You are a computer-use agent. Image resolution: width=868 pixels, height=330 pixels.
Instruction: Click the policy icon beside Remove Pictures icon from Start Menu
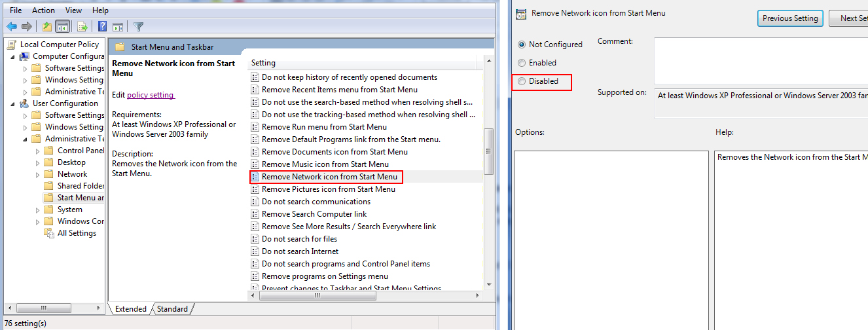pos(256,189)
